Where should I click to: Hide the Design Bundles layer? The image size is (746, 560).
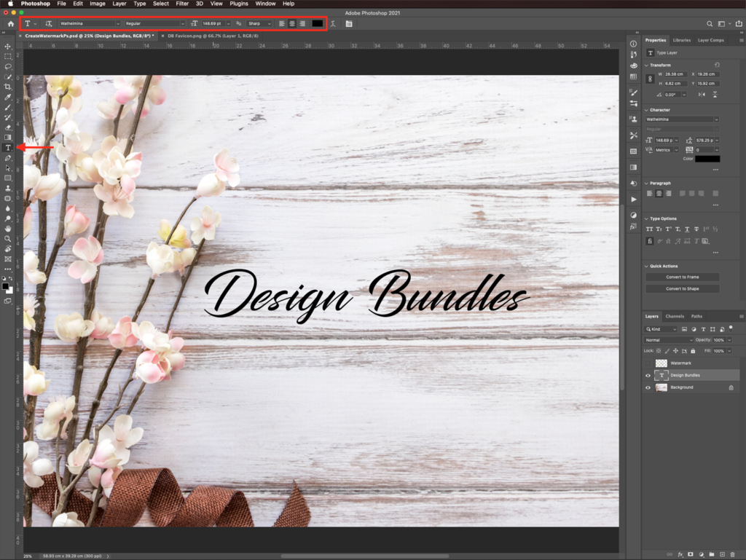[648, 375]
